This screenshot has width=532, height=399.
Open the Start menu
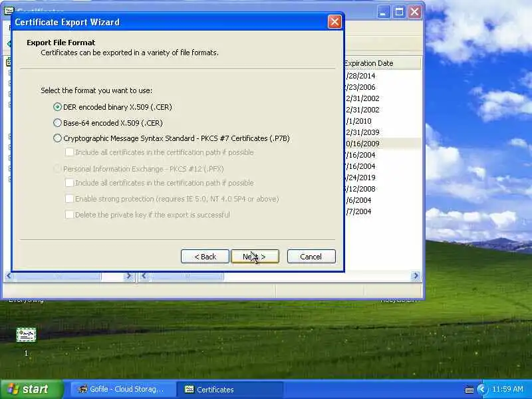[31, 389]
